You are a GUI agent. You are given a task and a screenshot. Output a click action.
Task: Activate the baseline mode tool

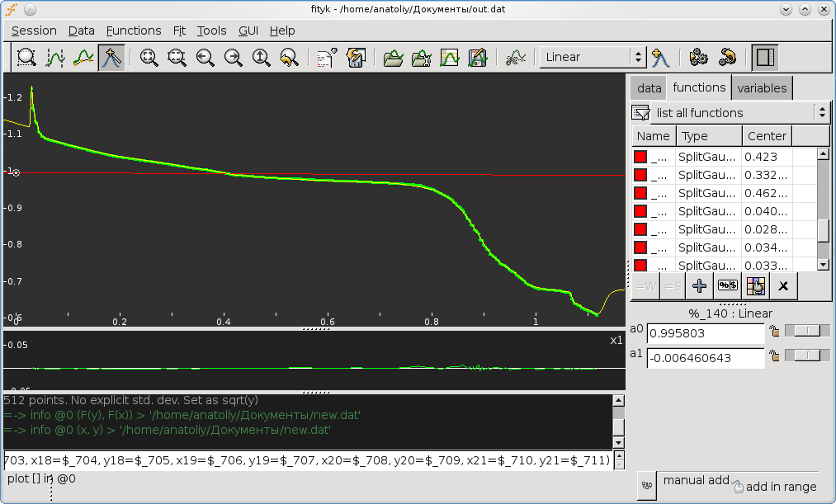[x=83, y=57]
